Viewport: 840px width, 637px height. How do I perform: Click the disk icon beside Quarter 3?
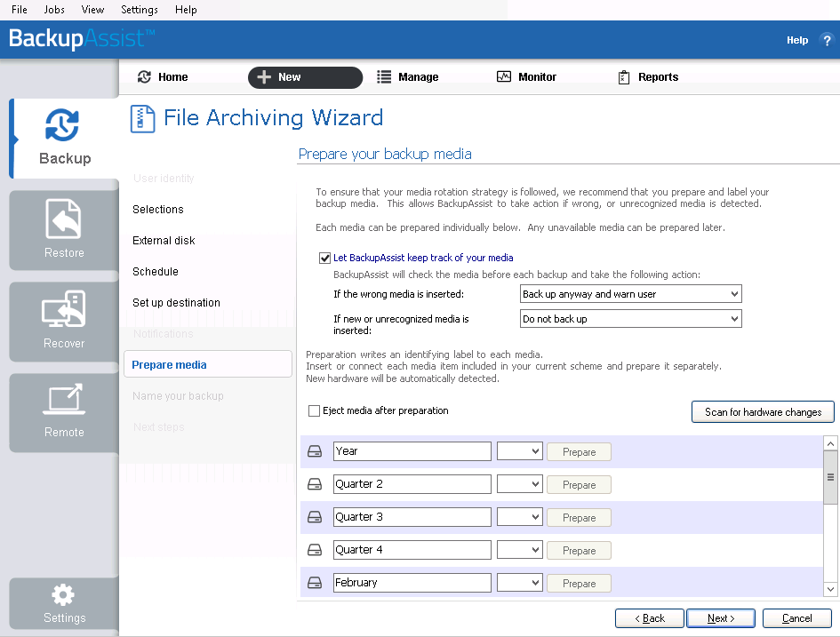[315, 517]
